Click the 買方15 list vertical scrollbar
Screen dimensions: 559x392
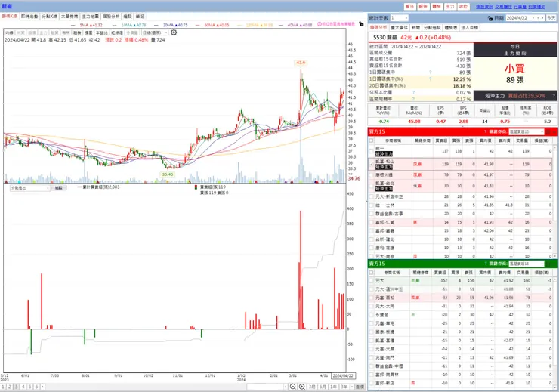point(554,202)
